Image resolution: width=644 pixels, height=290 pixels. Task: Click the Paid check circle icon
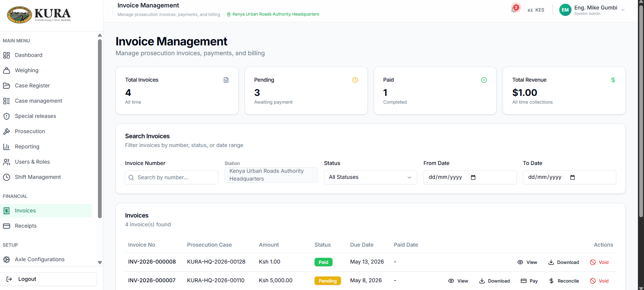click(x=484, y=80)
